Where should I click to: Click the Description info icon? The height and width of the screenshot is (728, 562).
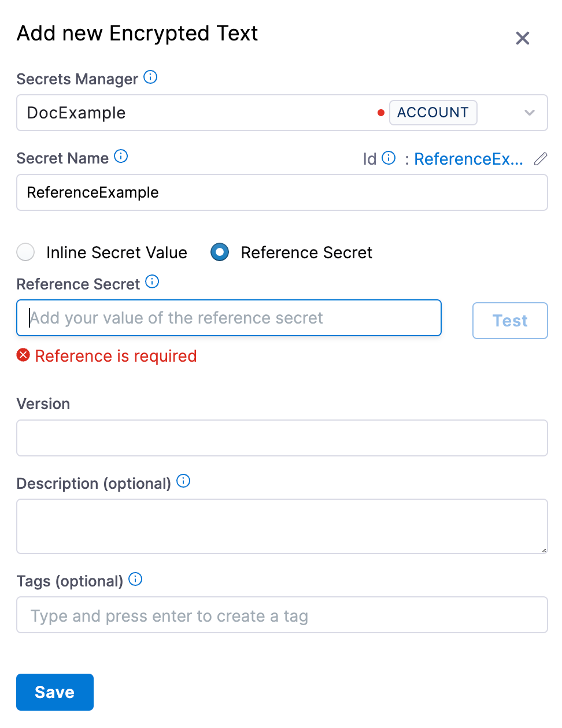pyautogui.click(x=183, y=481)
